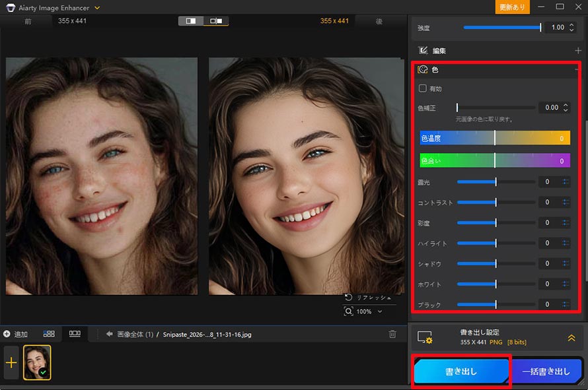
Task: Adjust the 色温度 color temperature slider
Action: (495, 138)
